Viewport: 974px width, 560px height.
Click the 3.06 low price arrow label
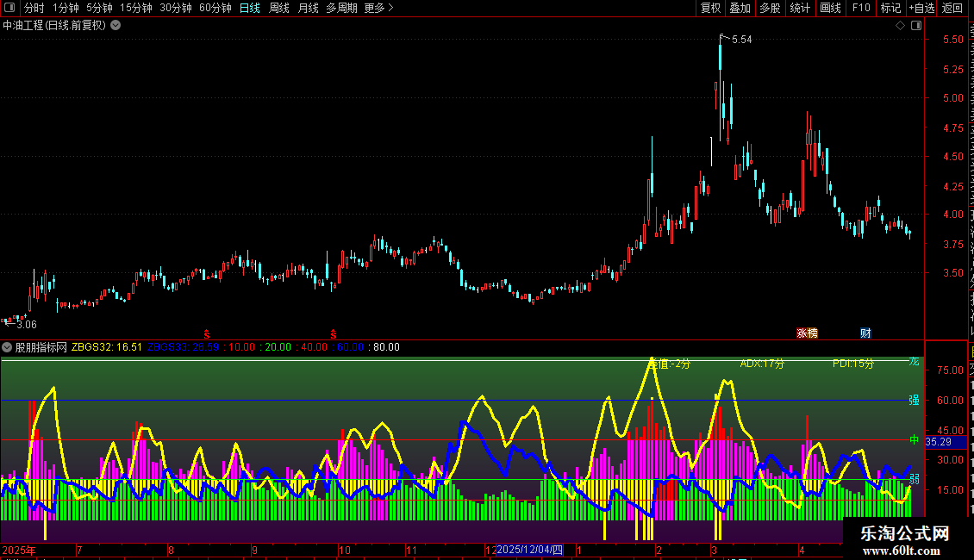(x=21, y=324)
